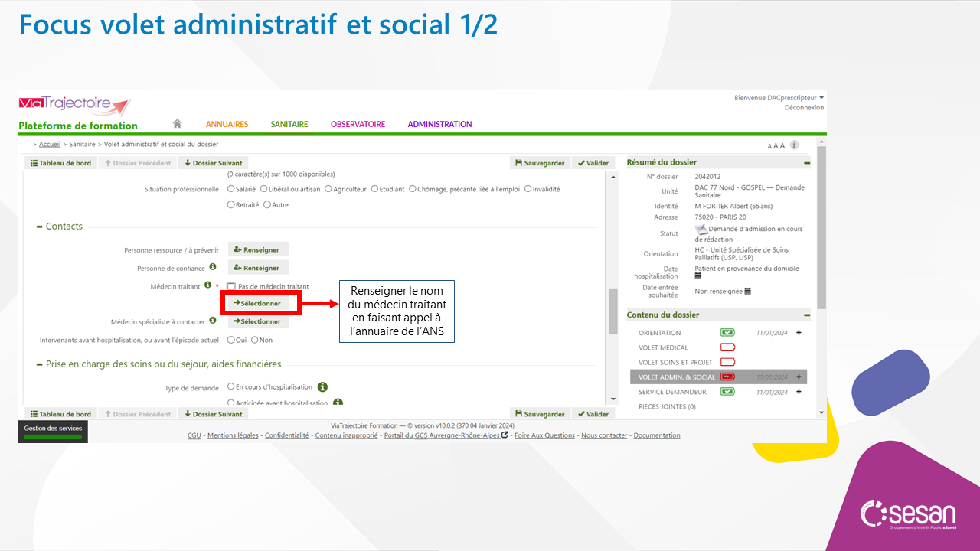Select the Salarié radio option
Screen dimensions: 980x551
231,189
